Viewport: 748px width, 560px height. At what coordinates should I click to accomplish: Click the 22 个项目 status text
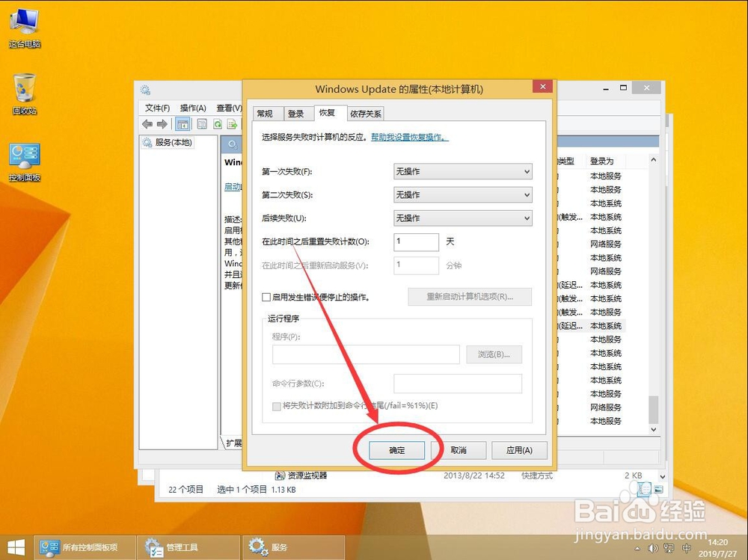tap(186, 490)
